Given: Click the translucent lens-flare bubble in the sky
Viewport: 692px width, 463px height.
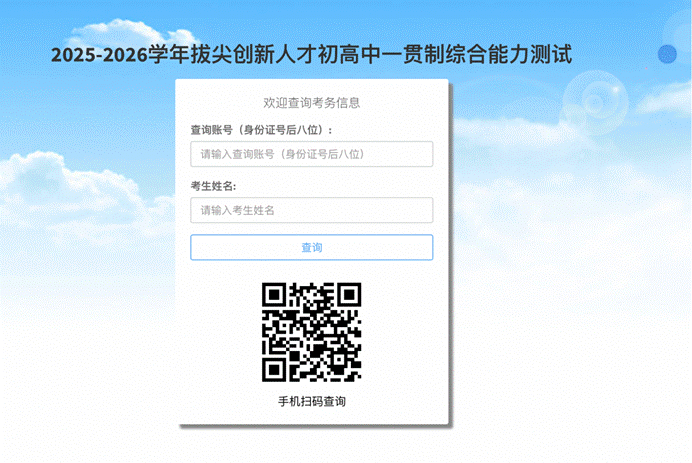Looking at the screenshot, I should (x=595, y=102).
